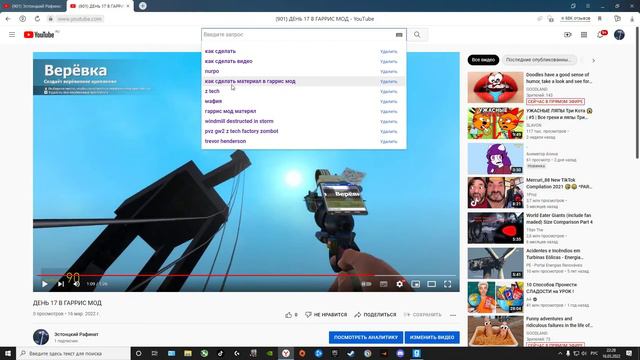Bookmark the page icon in address bar
Screen dimensions: 640x360
click(600, 19)
